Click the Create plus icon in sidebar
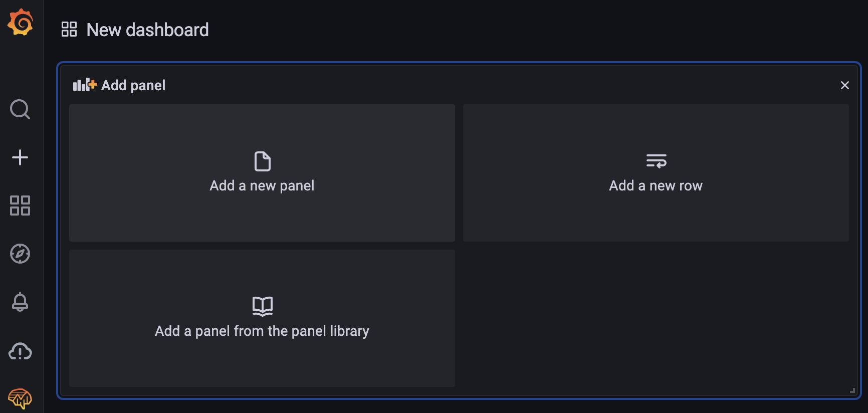The image size is (868, 413). click(20, 157)
